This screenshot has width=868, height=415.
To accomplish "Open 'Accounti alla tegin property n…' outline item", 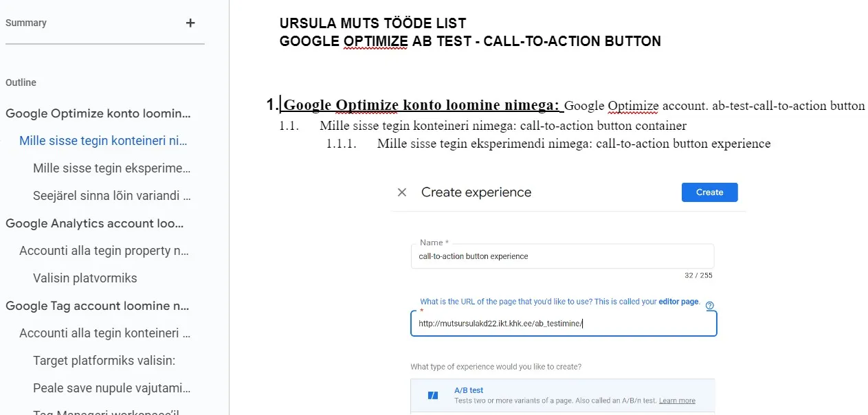I will coord(104,251).
